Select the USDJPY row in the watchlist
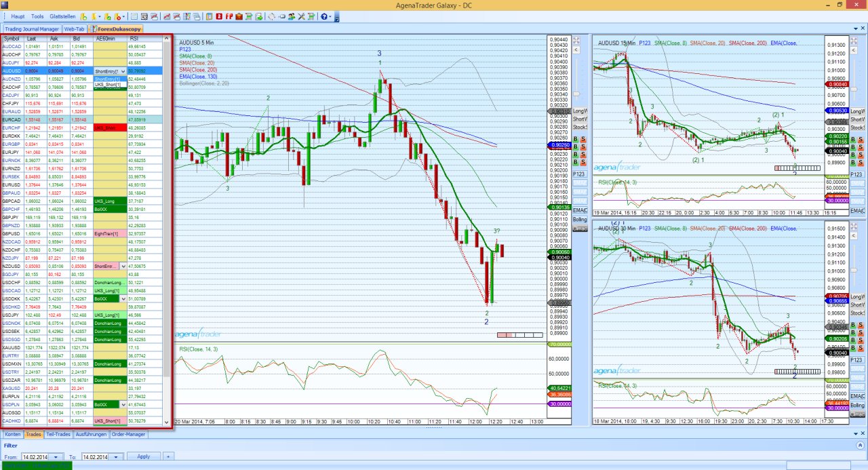This screenshot has height=470, width=868. [82, 315]
